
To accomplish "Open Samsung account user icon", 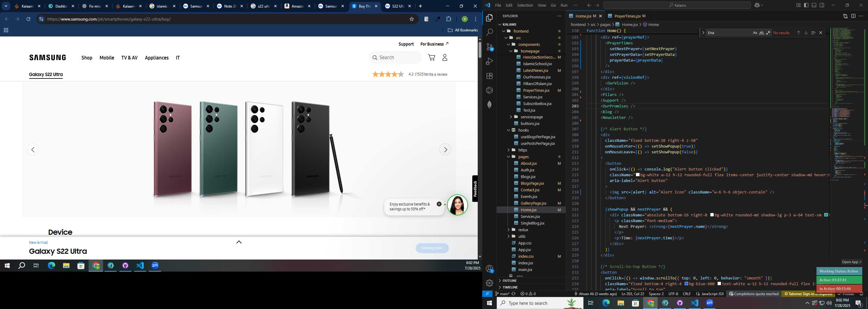I will click(445, 57).
